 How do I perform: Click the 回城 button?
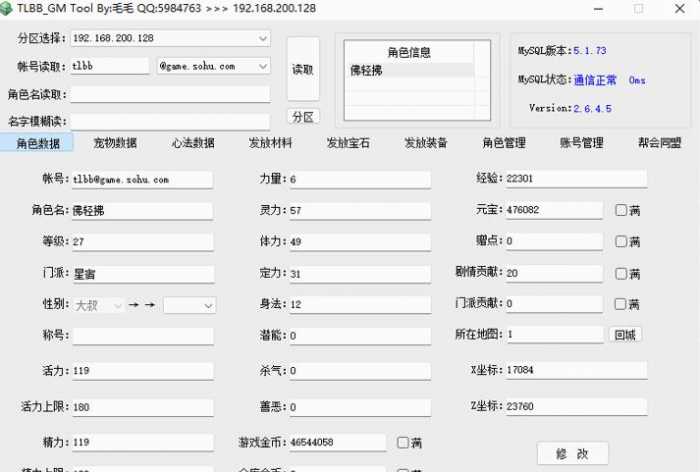coord(625,334)
